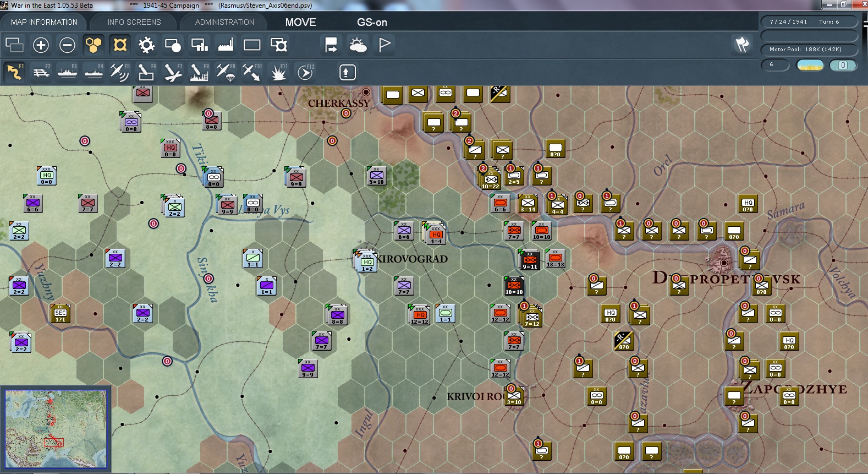The height and width of the screenshot is (474, 868).
Task: Select the 3=14 unit counter
Action: 528,203
